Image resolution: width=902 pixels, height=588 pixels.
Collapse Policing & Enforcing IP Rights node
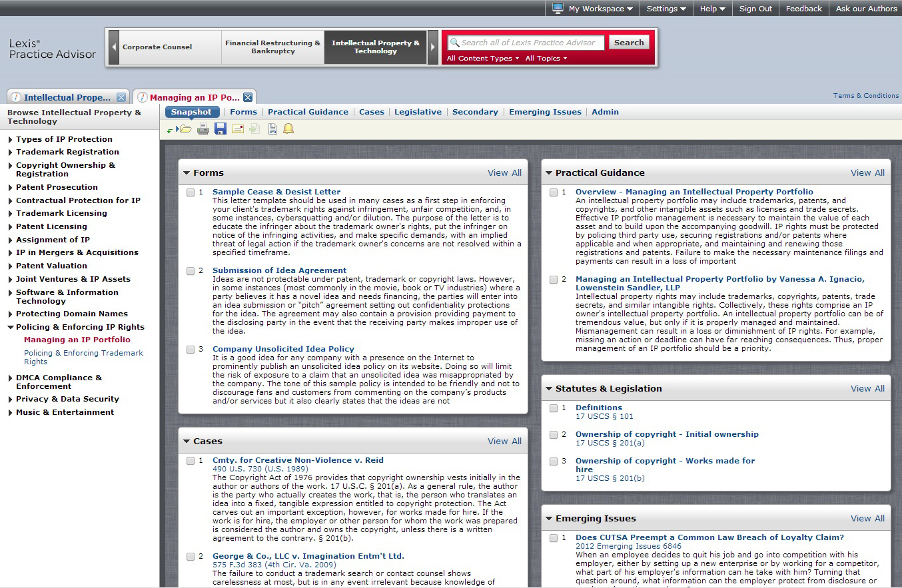coord(10,328)
